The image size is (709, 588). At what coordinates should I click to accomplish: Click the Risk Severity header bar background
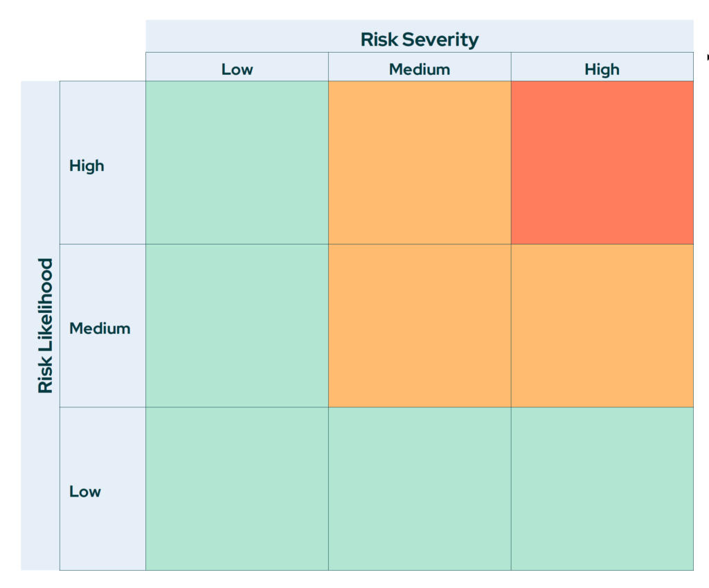242,36
